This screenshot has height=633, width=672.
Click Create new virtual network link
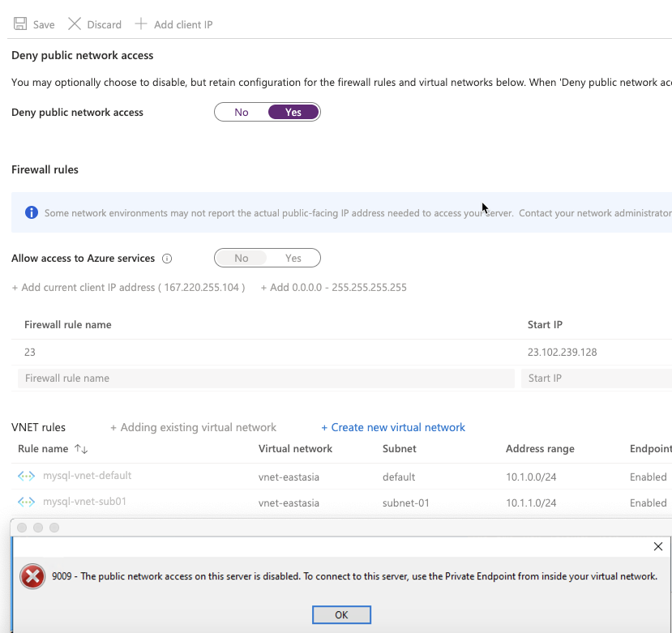[x=393, y=427]
